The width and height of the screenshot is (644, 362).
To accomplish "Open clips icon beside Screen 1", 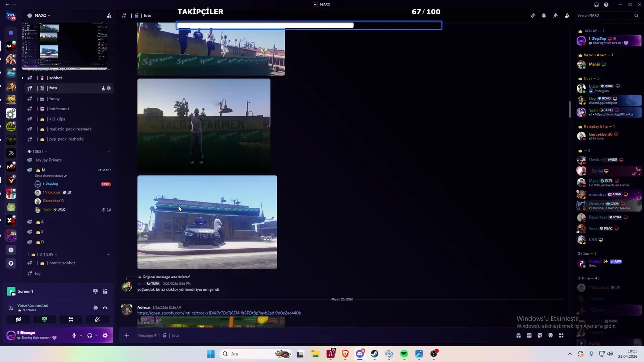I will (x=105, y=291).
